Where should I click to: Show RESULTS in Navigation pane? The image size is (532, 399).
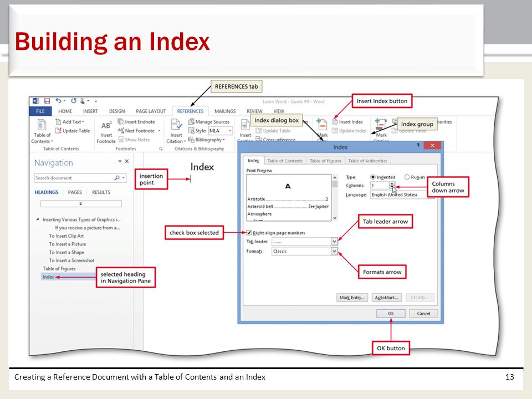pos(101,192)
